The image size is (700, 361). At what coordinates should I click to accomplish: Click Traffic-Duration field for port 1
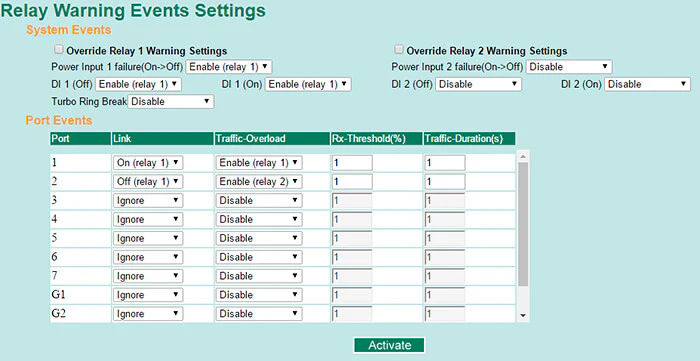pyautogui.click(x=445, y=163)
